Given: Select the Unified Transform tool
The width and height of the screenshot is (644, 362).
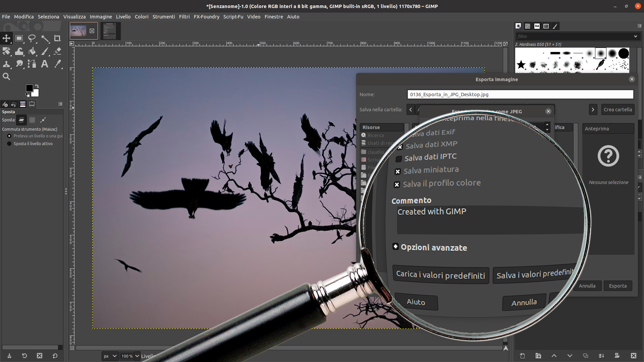Looking at the screenshot, I should pyautogui.click(x=6, y=51).
